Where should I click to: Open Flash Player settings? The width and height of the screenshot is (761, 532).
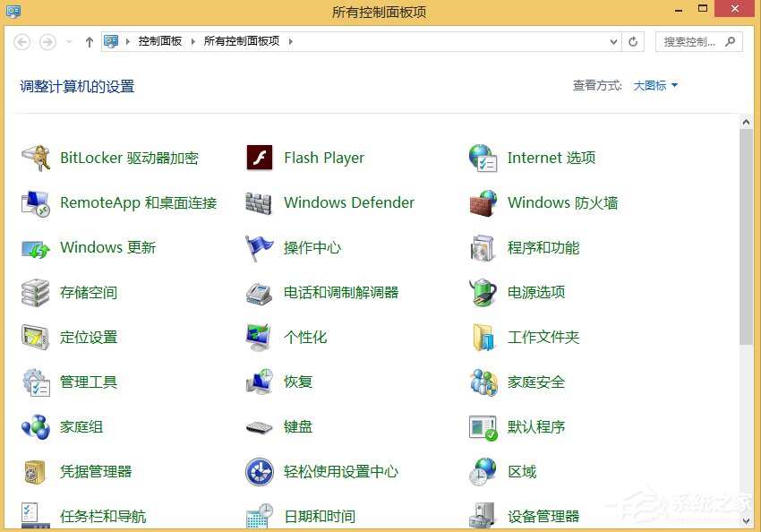[x=324, y=158]
